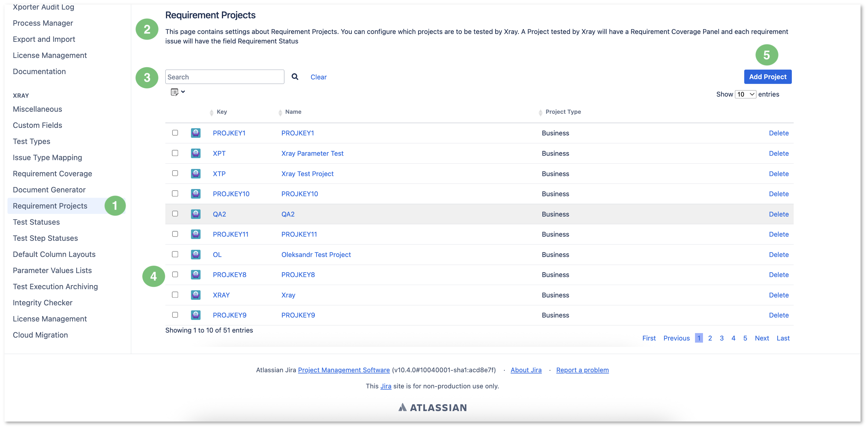Image resolution: width=868 pixels, height=429 pixels.
Task: Check the OL row checkbox
Action: (175, 254)
